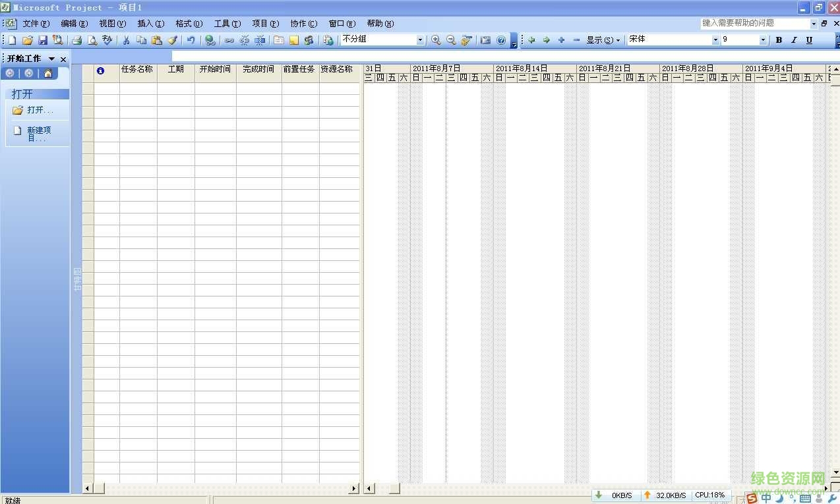Open the 项目(P) menu
The width and height of the screenshot is (840, 504).
tap(265, 24)
